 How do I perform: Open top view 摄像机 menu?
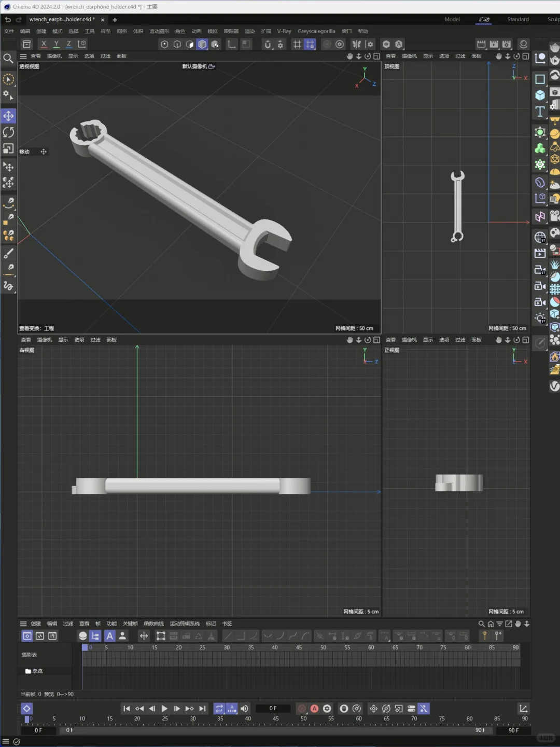[x=409, y=56]
